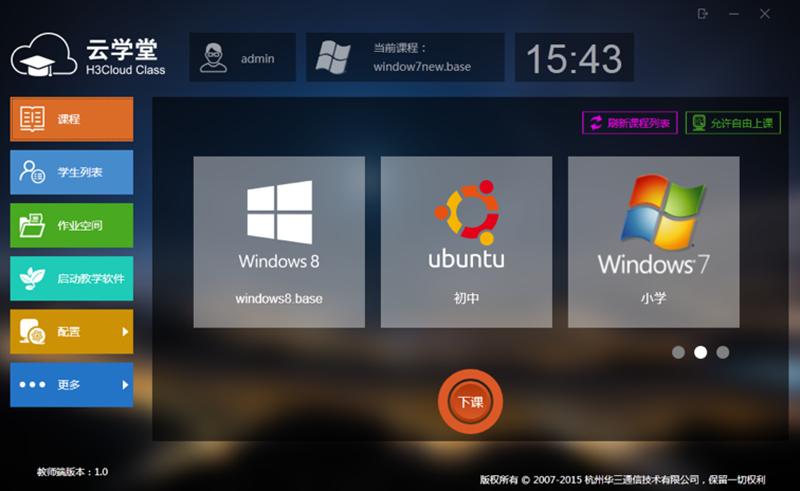Open the 作业空间 homework space tab
The width and height of the screenshot is (800, 491).
pyautogui.click(x=71, y=225)
